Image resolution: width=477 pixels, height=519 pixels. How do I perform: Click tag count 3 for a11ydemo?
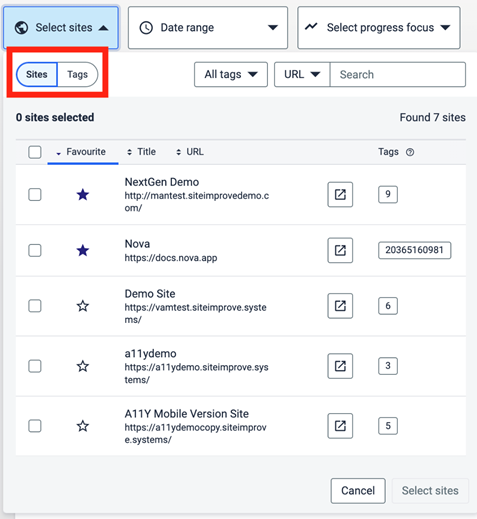(x=388, y=366)
